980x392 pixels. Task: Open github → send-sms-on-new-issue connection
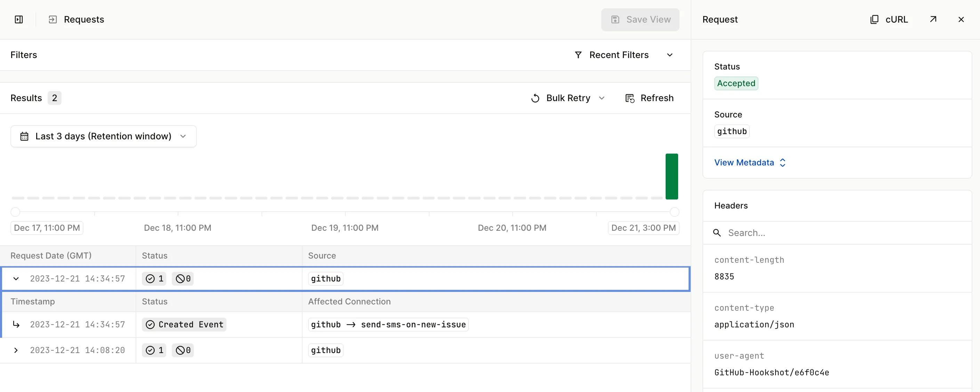tap(388, 324)
